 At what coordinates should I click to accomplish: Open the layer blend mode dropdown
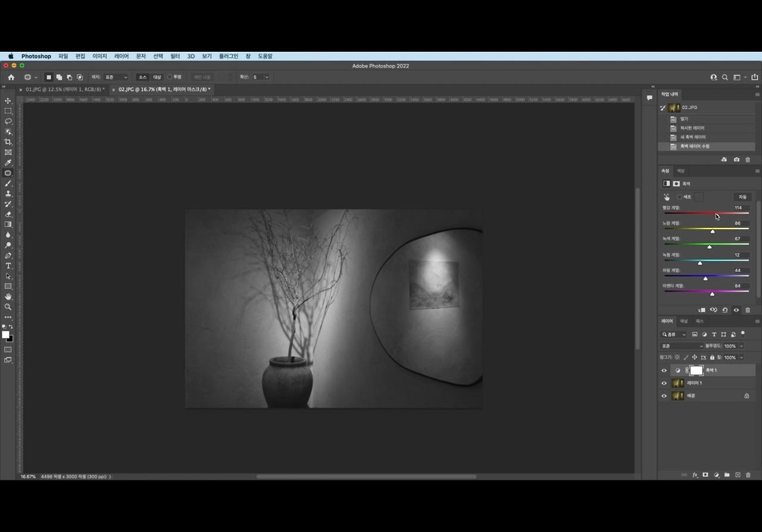pyautogui.click(x=682, y=346)
